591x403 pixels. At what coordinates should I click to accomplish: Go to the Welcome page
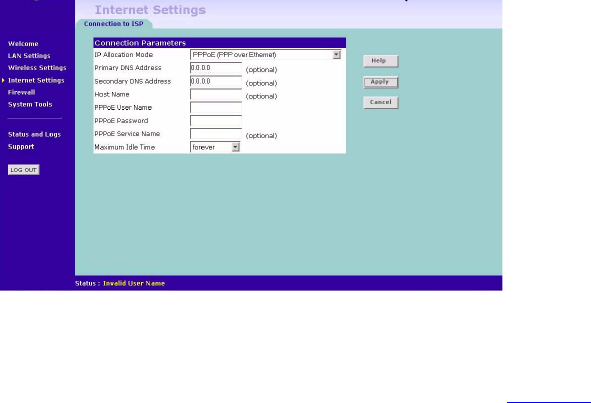point(23,44)
